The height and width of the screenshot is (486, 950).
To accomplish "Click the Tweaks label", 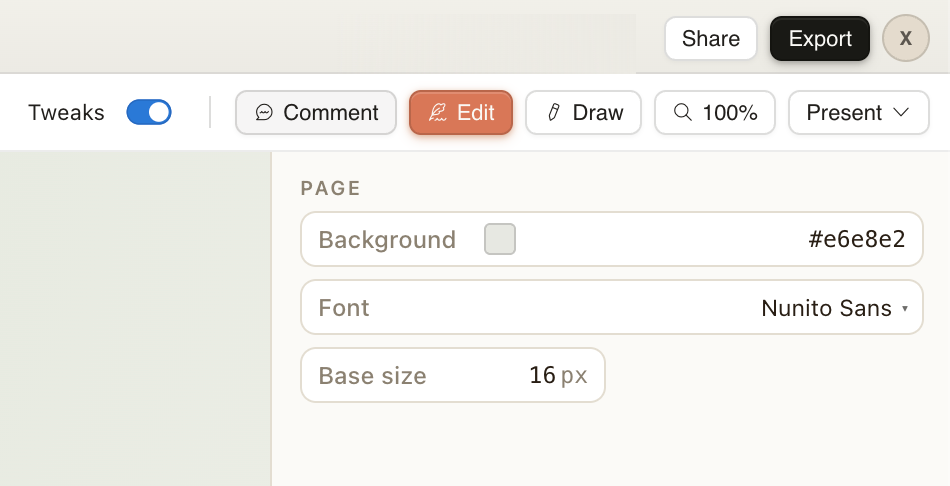I will coord(66,113).
